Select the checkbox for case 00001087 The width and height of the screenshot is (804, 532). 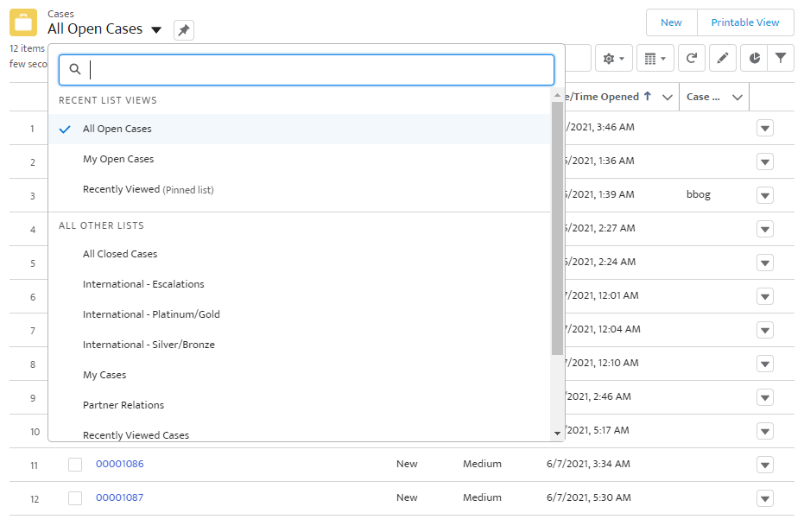(75, 498)
